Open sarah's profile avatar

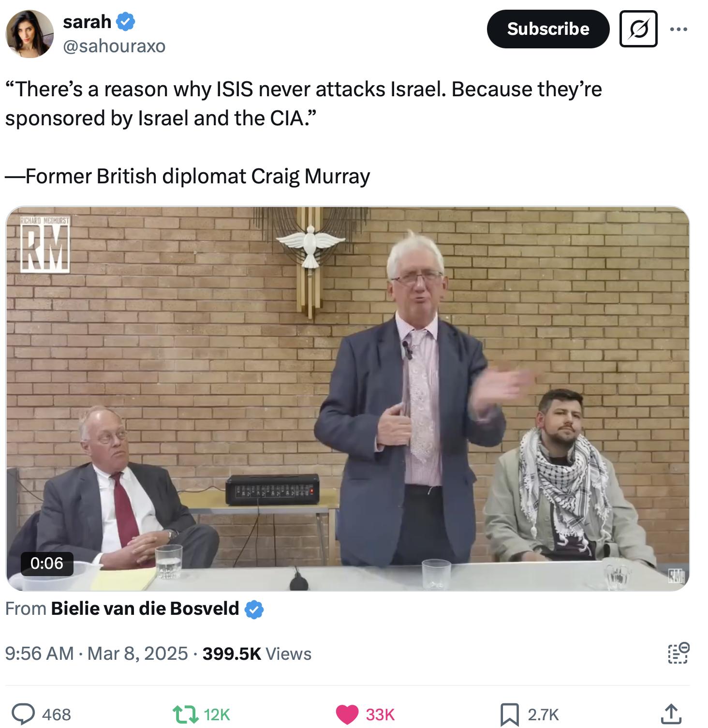[29, 33]
